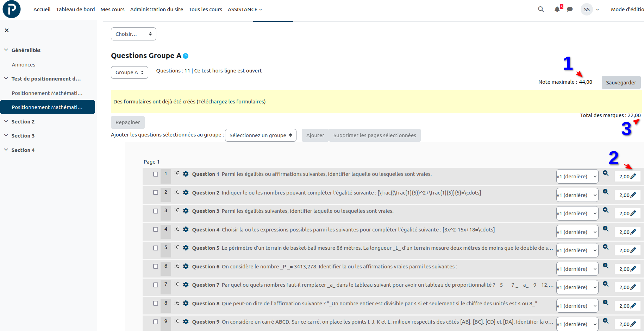Open the Groupe A dropdown
The height and width of the screenshot is (331, 644).
[x=129, y=72]
